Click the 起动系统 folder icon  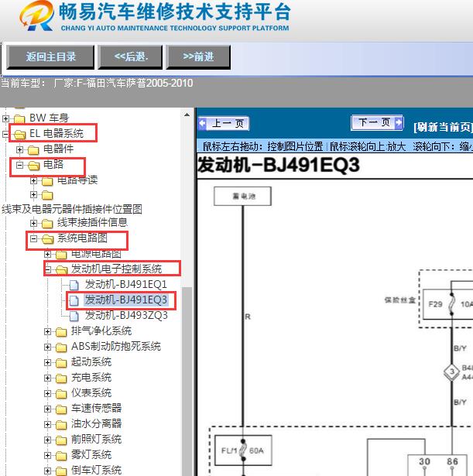[x=61, y=363]
